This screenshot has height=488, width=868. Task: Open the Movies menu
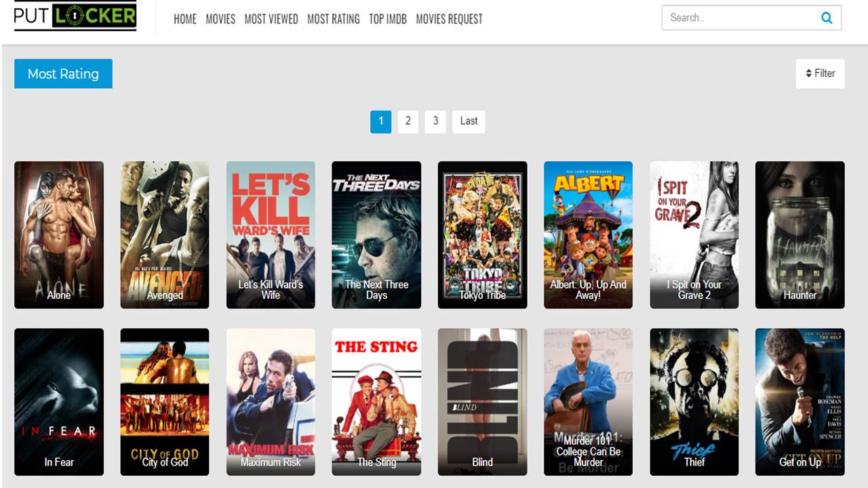point(220,19)
